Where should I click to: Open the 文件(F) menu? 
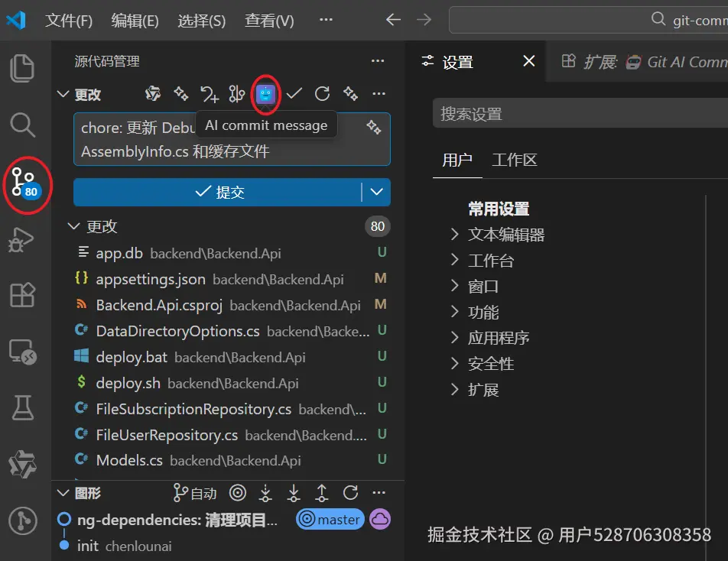69,21
